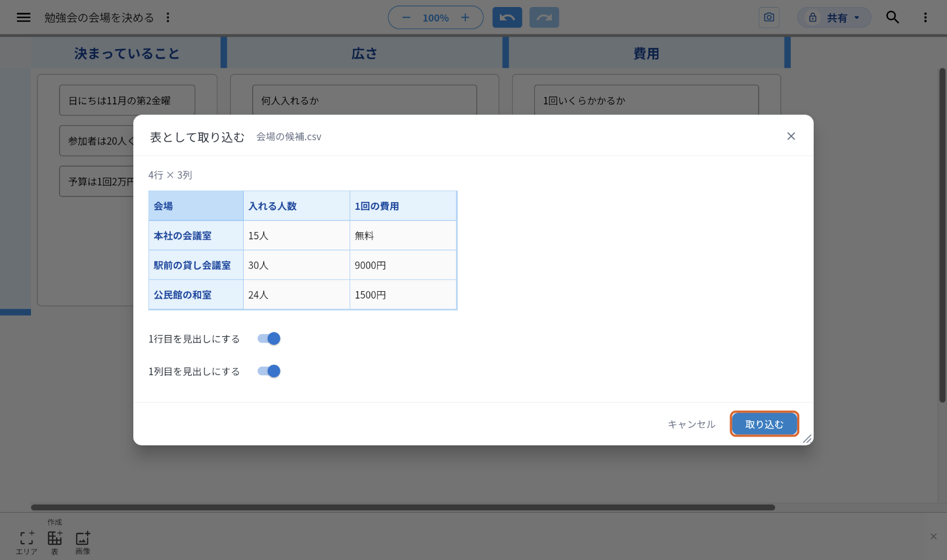Image resolution: width=947 pixels, height=560 pixels.
Task: Select the 公民館の和室 row header
Action: click(x=196, y=295)
